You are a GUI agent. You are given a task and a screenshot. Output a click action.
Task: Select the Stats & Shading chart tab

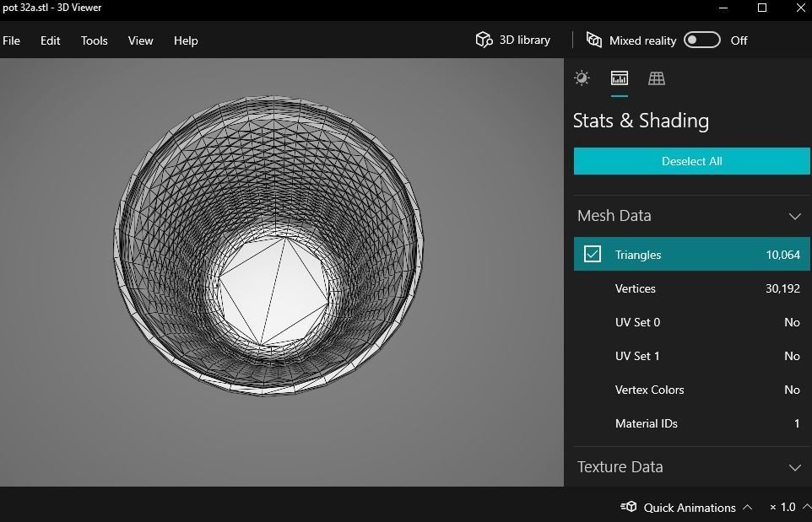click(x=620, y=78)
